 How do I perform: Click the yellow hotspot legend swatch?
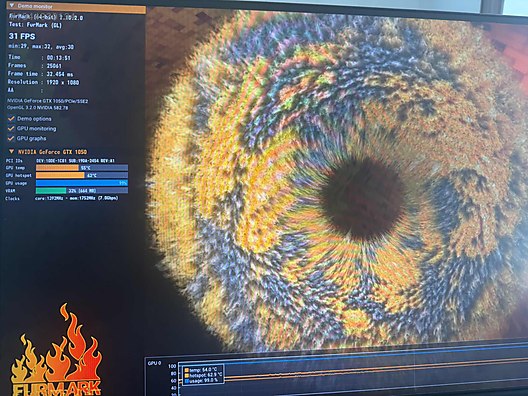(187, 375)
